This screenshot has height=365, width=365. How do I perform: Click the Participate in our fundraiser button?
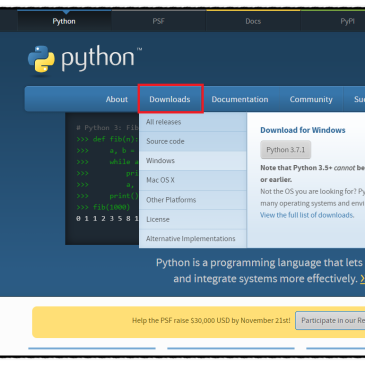[330, 321]
